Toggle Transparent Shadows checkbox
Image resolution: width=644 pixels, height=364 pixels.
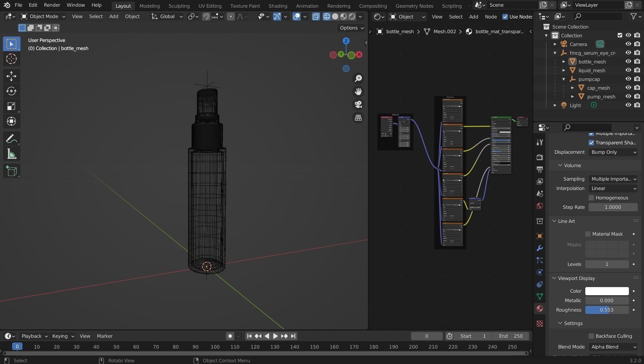[x=591, y=143]
